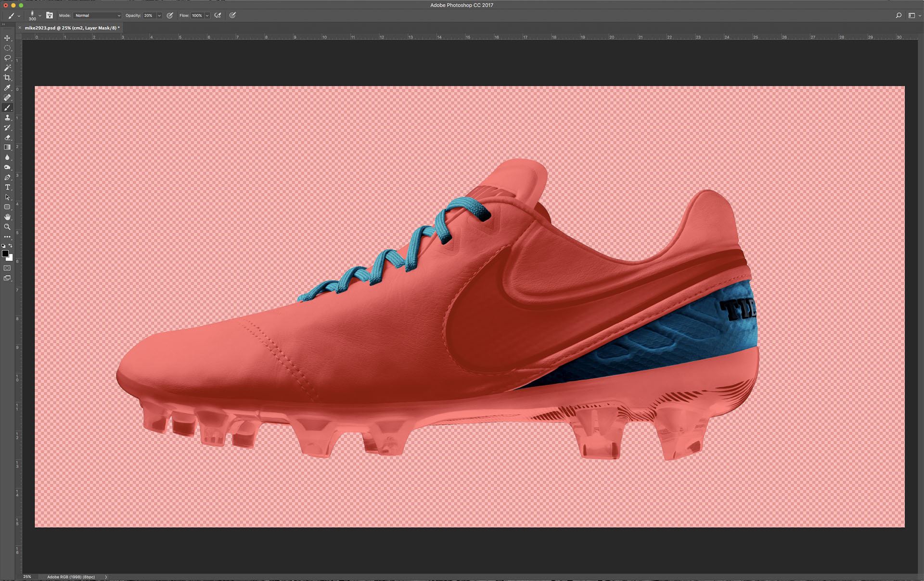Open the blending Mode dropdown
This screenshot has height=581, width=924.
98,15
